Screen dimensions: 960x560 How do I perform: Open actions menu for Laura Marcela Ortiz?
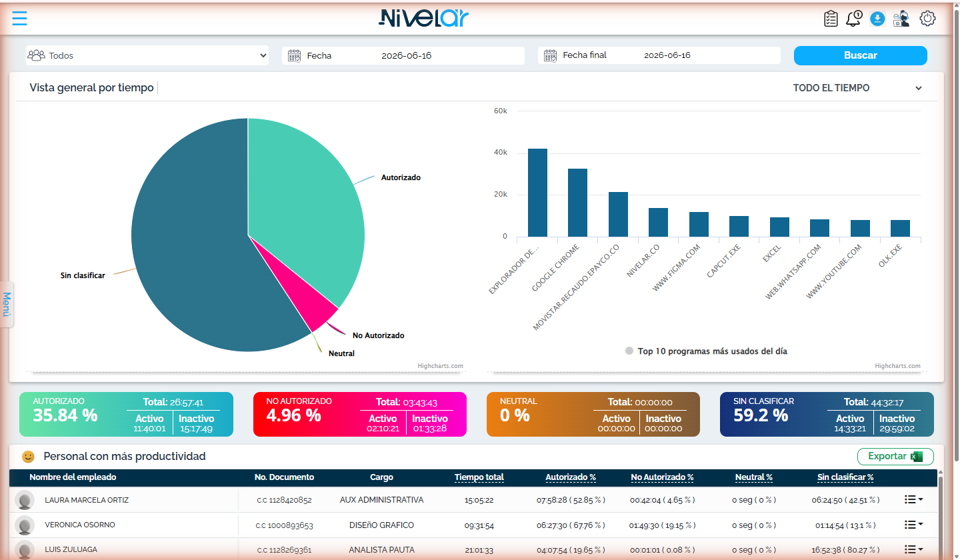click(x=913, y=499)
